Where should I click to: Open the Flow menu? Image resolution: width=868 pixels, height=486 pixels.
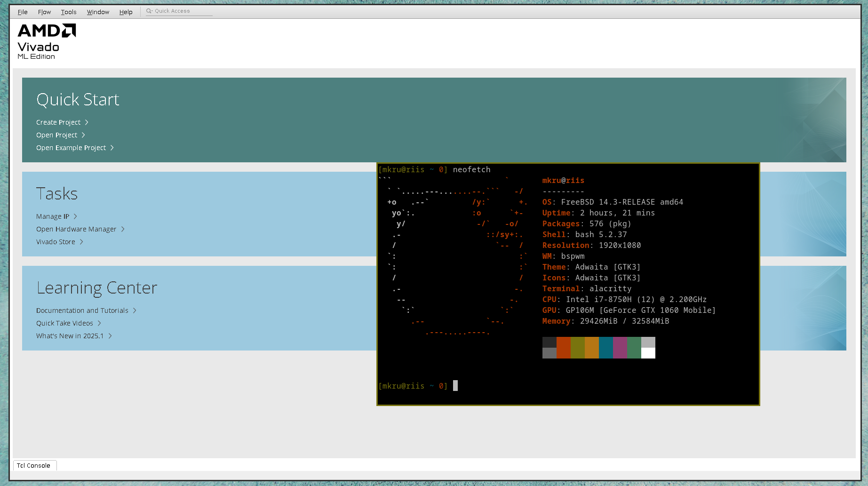(44, 12)
